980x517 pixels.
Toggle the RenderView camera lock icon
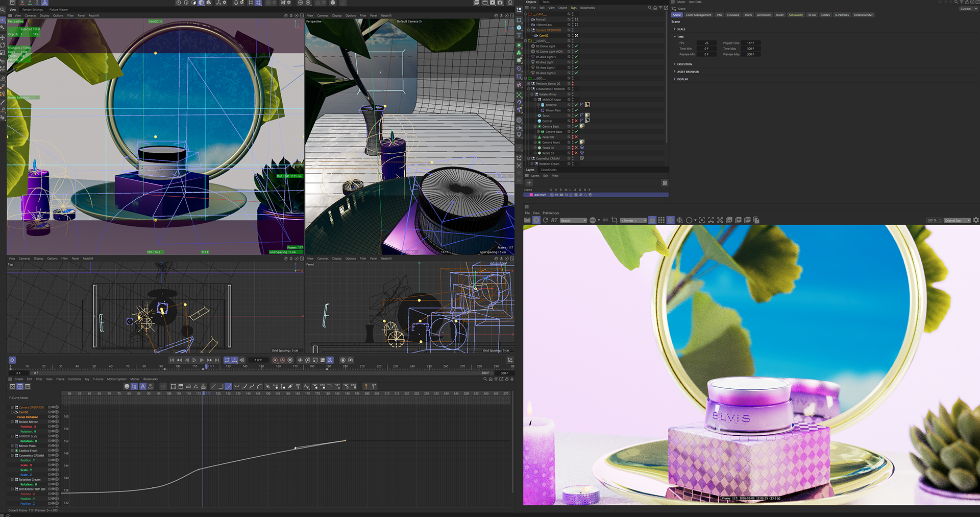coord(652,220)
